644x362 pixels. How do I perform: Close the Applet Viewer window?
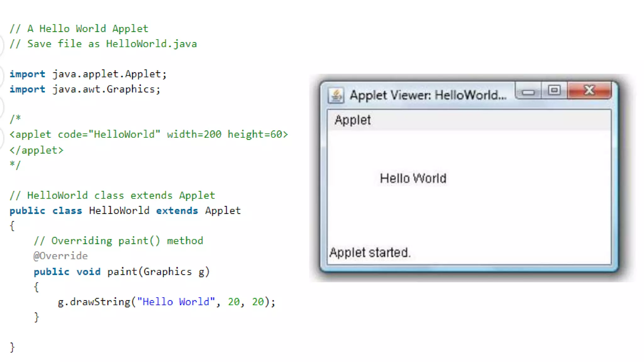click(x=589, y=91)
